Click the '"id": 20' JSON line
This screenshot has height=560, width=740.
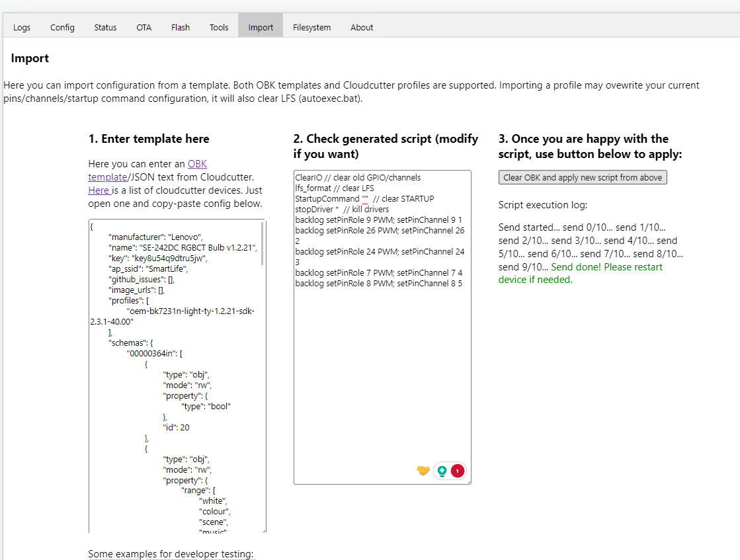[176, 427]
